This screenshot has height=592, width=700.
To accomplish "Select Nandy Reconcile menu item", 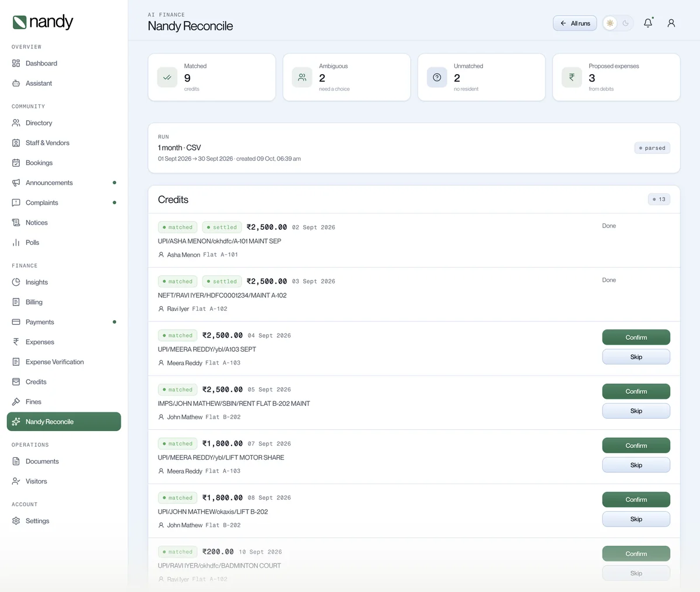I will (x=64, y=422).
